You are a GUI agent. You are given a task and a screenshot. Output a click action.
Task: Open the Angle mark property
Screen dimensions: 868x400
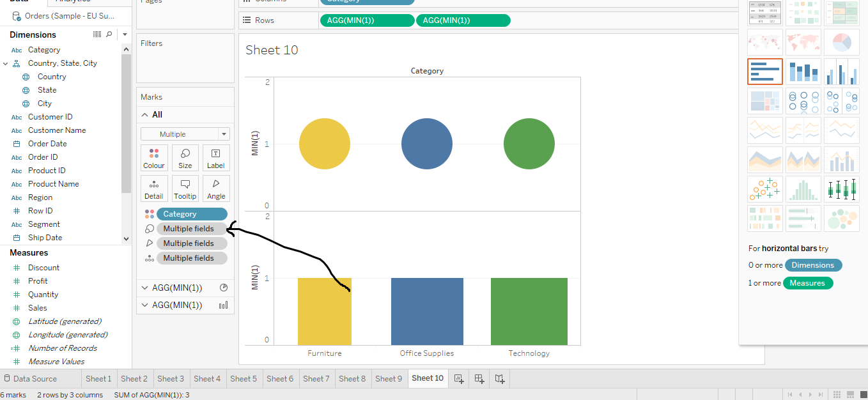216,188
